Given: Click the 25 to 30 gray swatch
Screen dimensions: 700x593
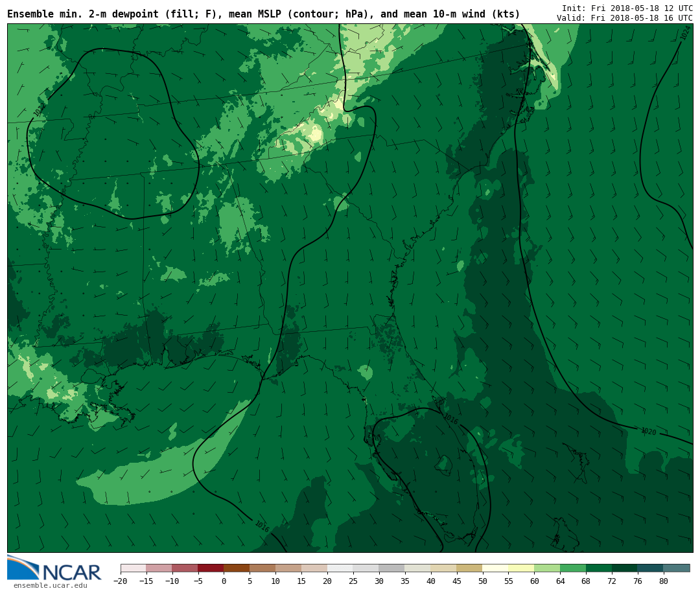Looking at the screenshot, I should pyautogui.click(x=366, y=568).
